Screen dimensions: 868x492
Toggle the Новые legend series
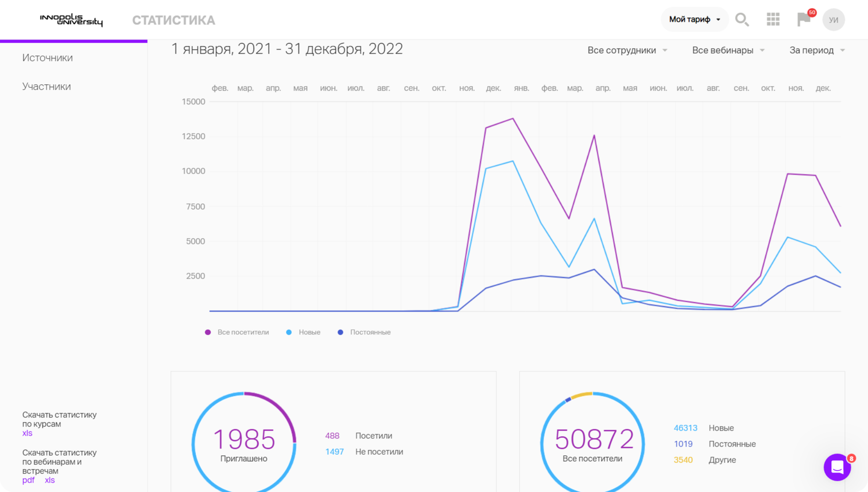click(303, 332)
